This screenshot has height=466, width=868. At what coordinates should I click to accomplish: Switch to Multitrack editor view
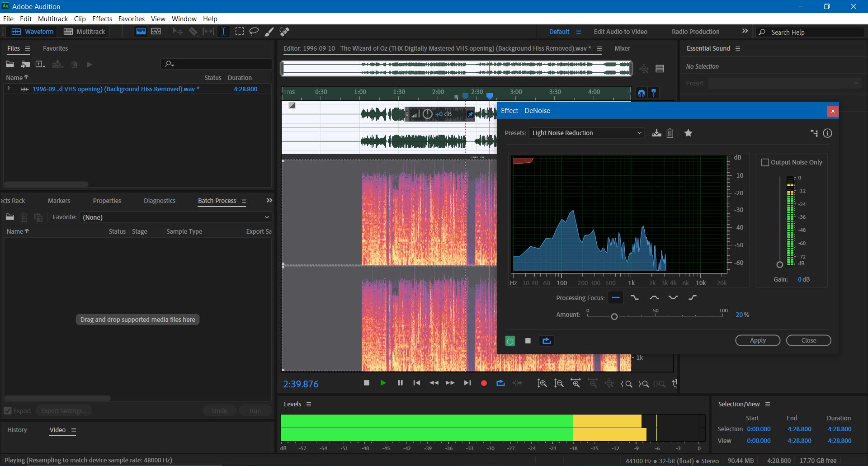85,32
